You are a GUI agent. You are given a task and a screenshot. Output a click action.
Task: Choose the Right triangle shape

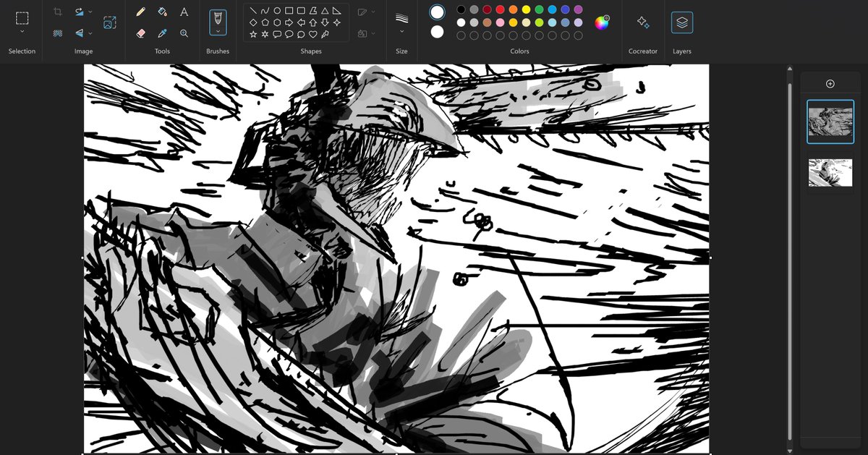pyautogui.click(x=337, y=11)
